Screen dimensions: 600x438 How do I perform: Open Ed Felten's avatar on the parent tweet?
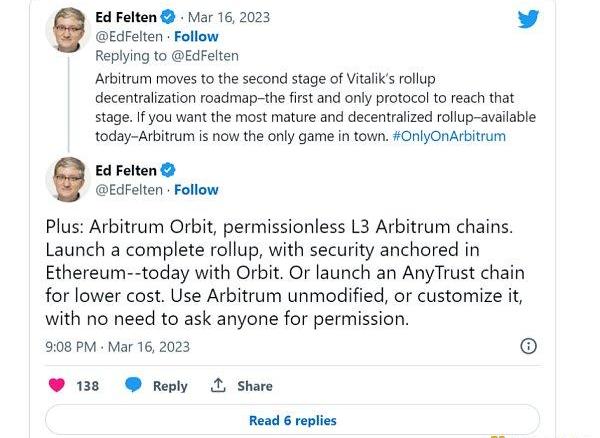(67, 29)
